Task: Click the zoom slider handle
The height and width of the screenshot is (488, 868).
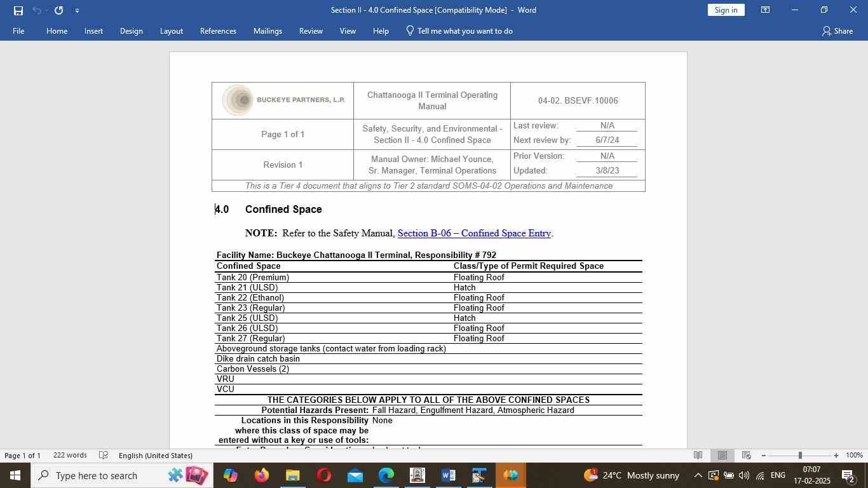Action: pyautogui.click(x=800, y=456)
